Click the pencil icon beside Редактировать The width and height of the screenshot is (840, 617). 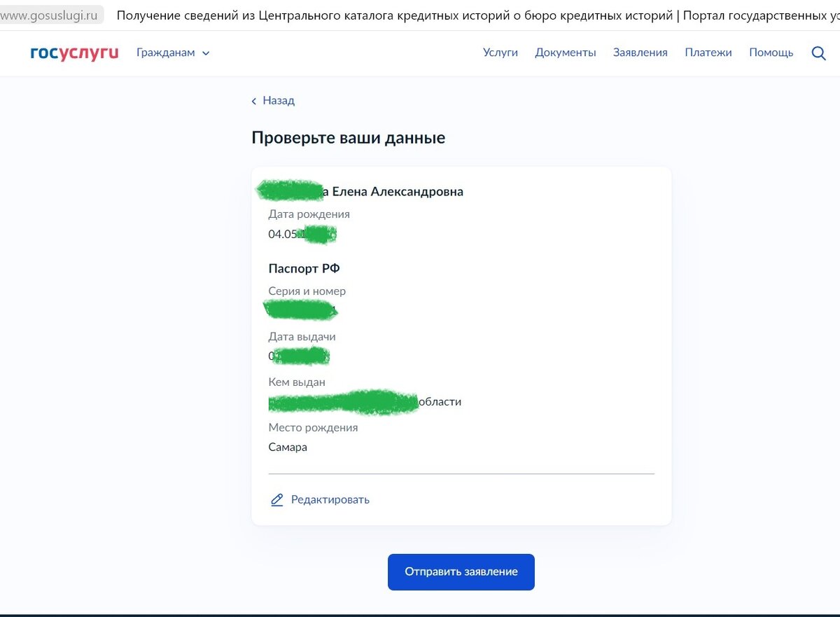pos(276,499)
